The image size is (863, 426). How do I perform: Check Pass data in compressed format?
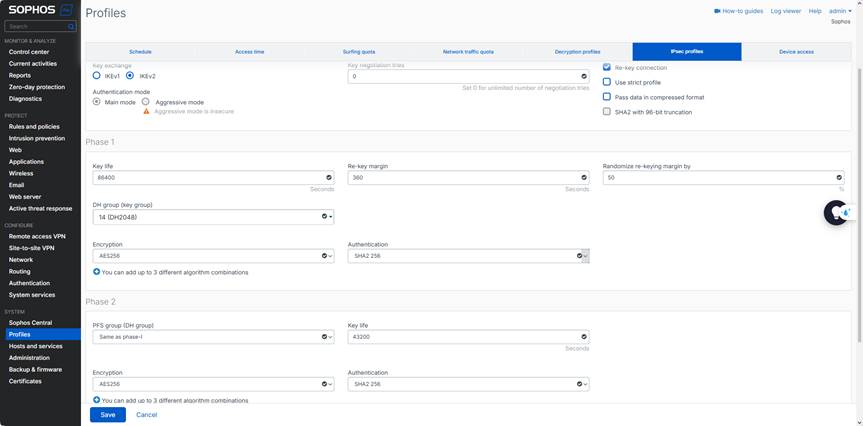(607, 97)
